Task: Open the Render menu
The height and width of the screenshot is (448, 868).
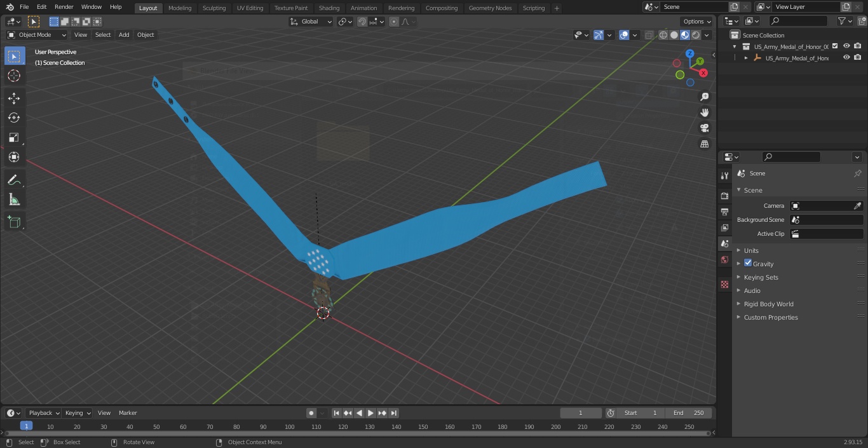Action: click(64, 7)
